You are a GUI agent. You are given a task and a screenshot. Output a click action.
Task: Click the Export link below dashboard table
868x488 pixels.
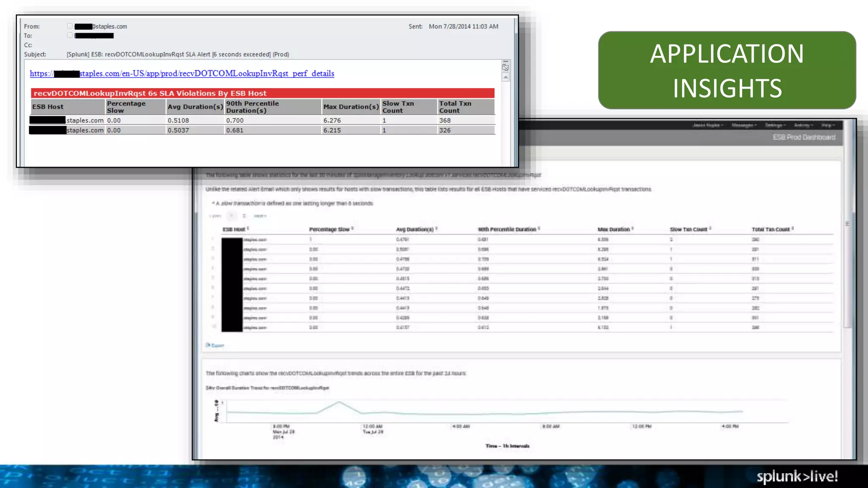tap(215, 345)
